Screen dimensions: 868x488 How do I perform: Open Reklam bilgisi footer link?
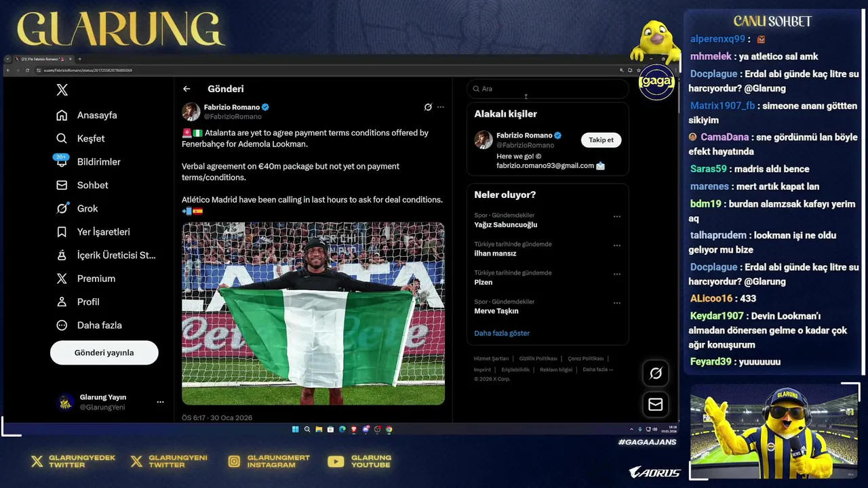click(556, 370)
